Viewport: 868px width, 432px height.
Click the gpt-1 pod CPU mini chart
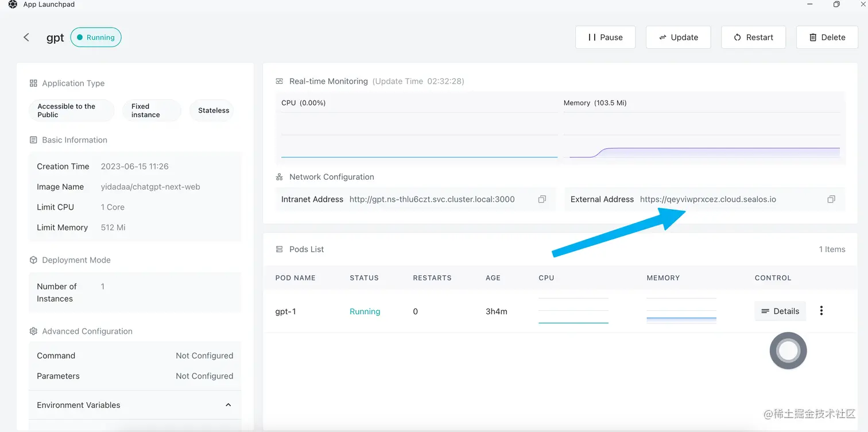tap(573, 311)
